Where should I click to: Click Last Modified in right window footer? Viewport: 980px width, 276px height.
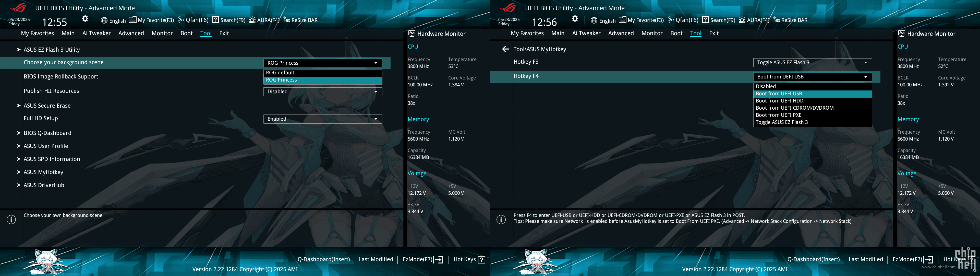pyautogui.click(x=866, y=259)
